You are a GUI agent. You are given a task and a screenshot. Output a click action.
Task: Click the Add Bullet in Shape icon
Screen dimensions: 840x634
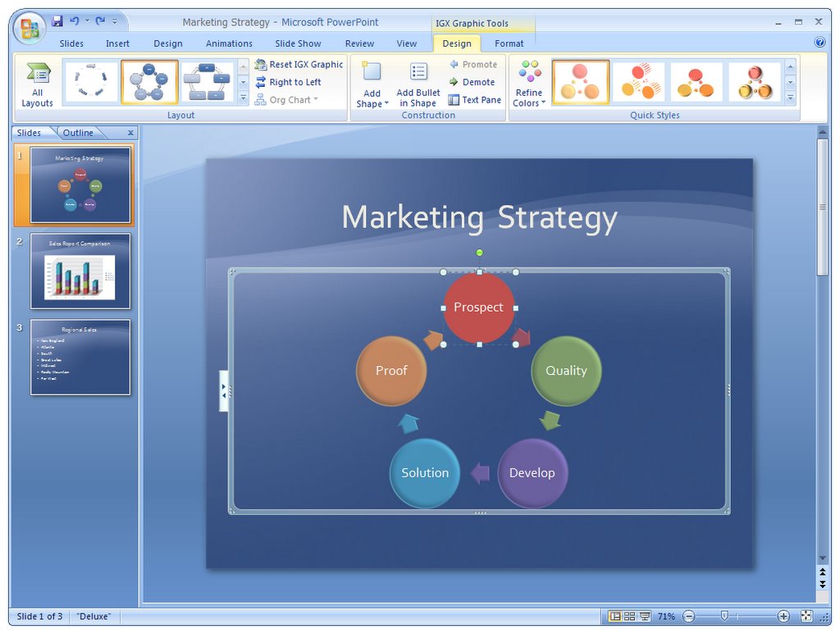coord(418,71)
